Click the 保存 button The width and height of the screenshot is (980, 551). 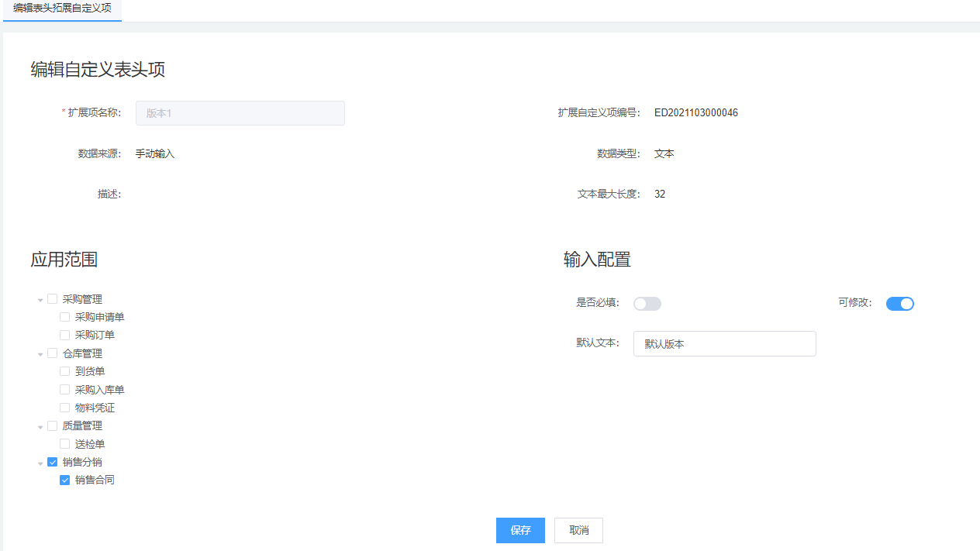(x=520, y=531)
